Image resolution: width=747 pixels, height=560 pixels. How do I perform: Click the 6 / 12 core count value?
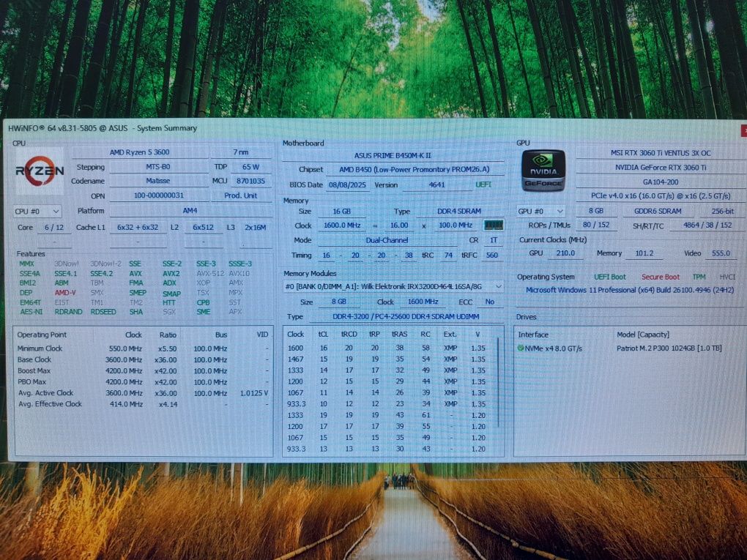point(54,228)
